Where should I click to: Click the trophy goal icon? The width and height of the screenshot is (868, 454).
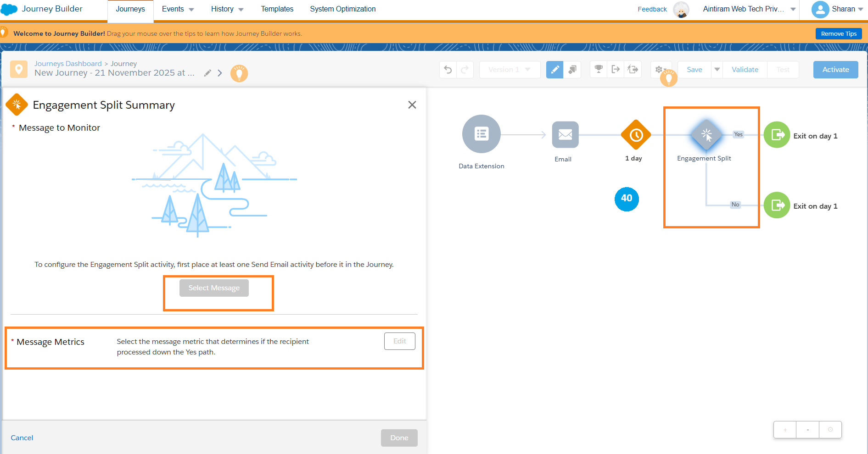[599, 69]
